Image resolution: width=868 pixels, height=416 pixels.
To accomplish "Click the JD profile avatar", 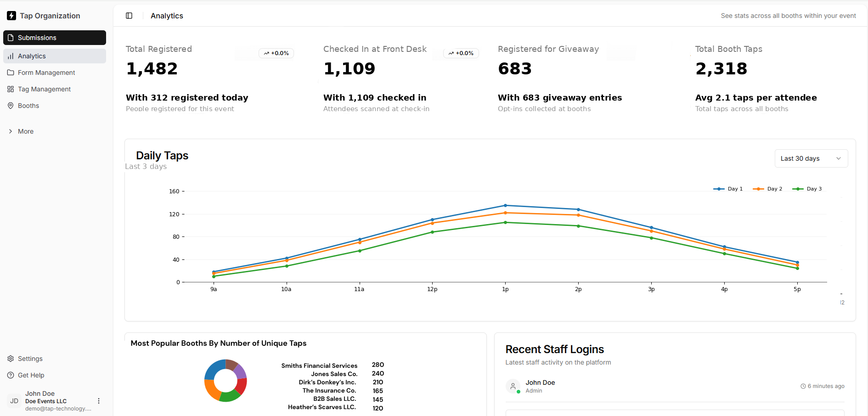I will pos(14,400).
